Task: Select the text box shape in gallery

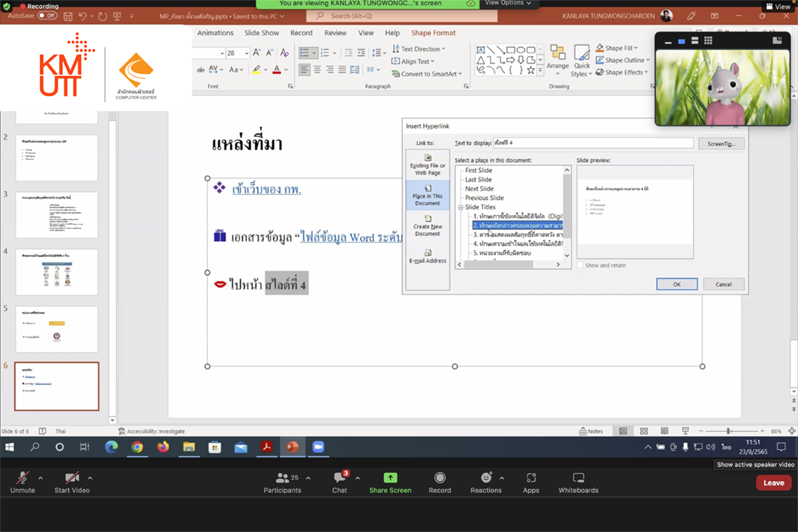Action: 480,50
